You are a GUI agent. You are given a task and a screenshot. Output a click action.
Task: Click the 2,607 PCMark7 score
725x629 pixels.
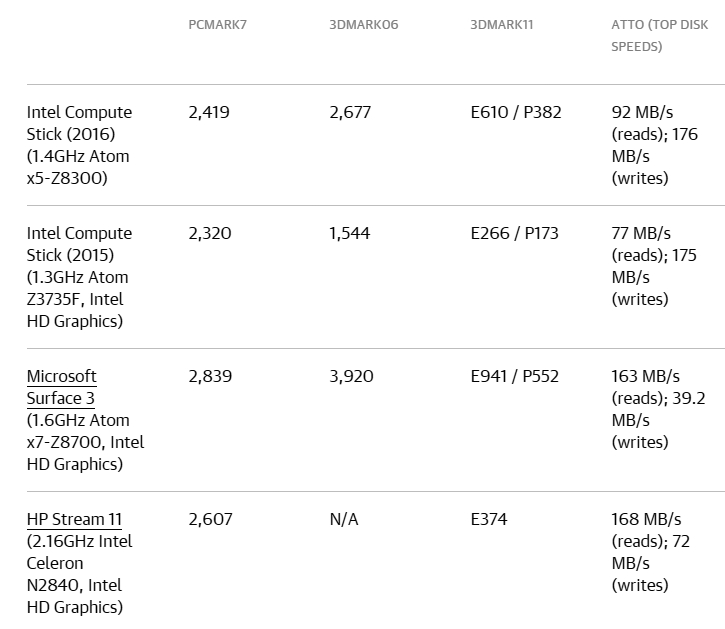pyautogui.click(x=210, y=519)
